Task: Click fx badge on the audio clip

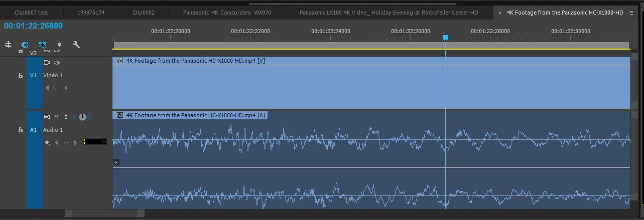Action: (x=120, y=115)
